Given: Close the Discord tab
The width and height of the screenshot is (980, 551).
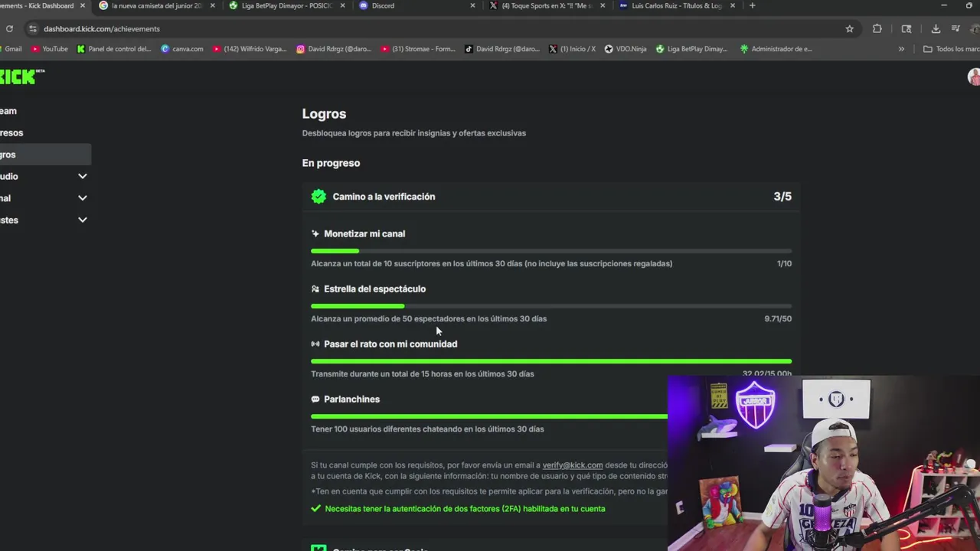Looking at the screenshot, I should point(472,5).
